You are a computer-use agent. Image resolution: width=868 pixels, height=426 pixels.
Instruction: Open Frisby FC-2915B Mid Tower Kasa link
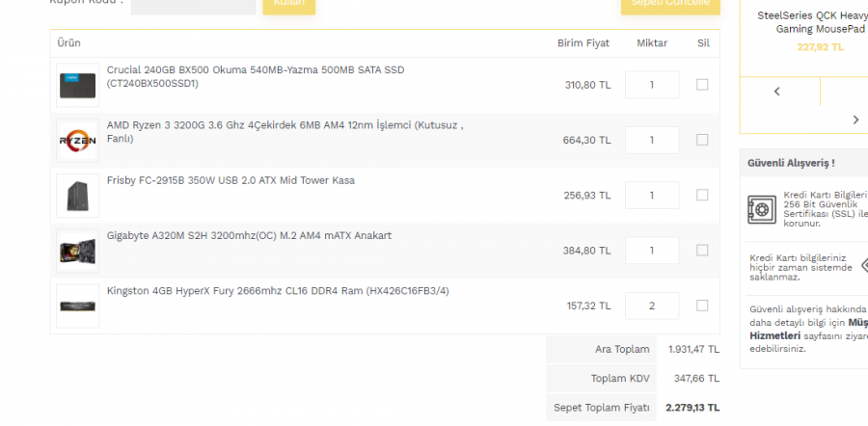coord(231,180)
